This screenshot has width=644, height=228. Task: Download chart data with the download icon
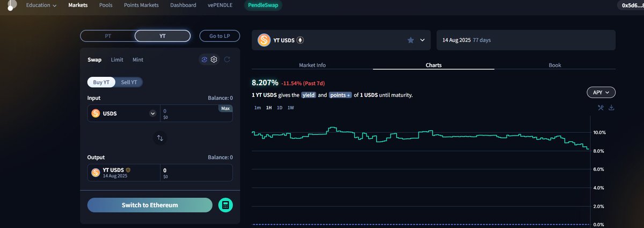click(x=611, y=108)
